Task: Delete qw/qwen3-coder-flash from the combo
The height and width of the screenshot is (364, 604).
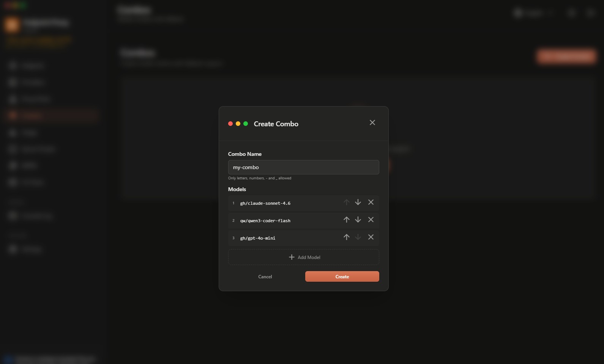Action: tap(371, 220)
